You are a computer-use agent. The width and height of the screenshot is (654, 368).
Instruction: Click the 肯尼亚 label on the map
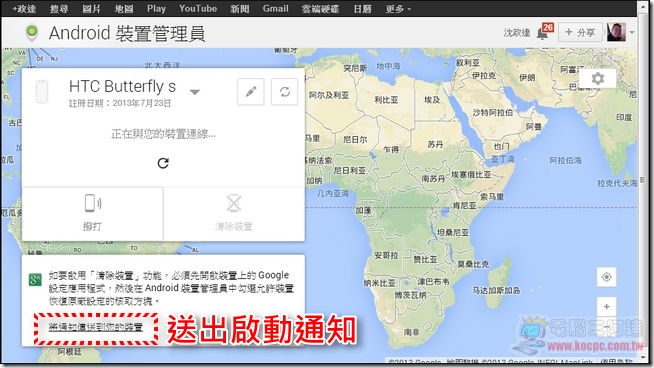point(465,205)
